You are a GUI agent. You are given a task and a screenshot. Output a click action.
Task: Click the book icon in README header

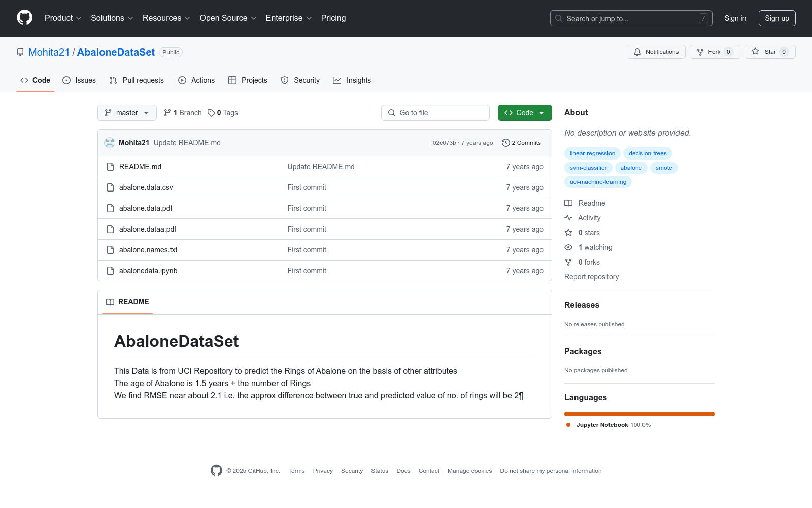pos(110,302)
